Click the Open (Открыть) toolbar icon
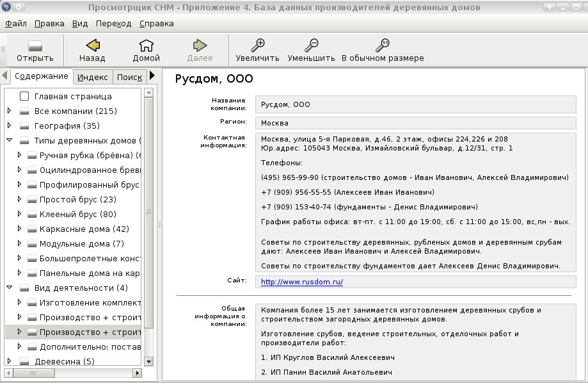Viewport: 588px width, 383px height. click(x=35, y=46)
